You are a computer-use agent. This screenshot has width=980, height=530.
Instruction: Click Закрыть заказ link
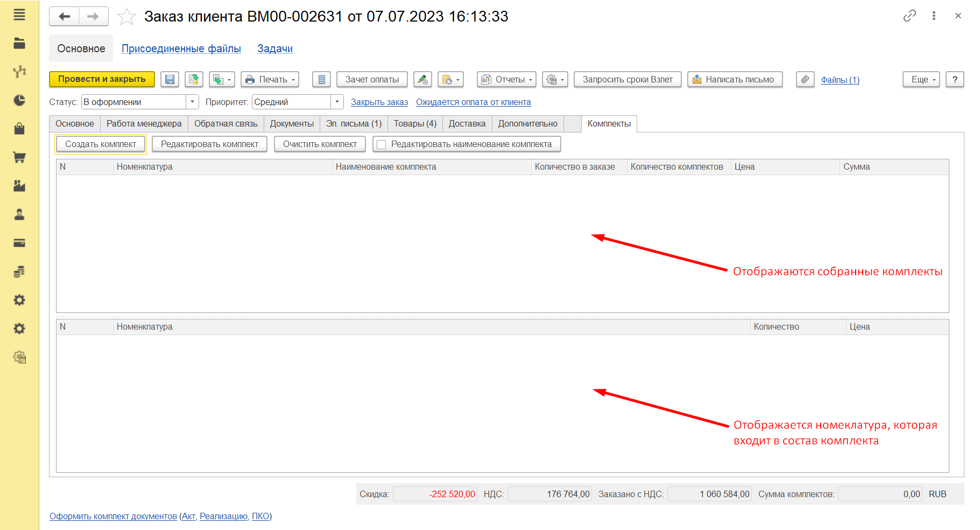(x=379, y=102)
